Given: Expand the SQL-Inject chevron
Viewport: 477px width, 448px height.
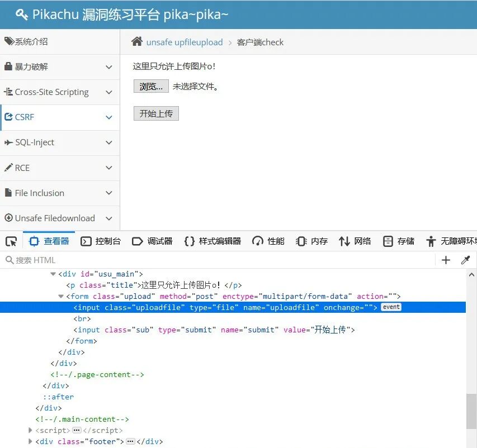Looking at the screenshot, I should (109, 142).
